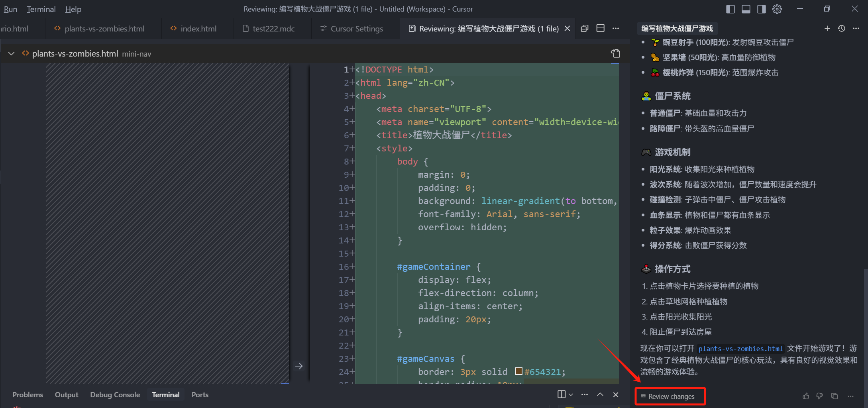Click plants-vs-zombies.html file name in review header
Viewport: 868px width, 408px height.
coord(75,53)
